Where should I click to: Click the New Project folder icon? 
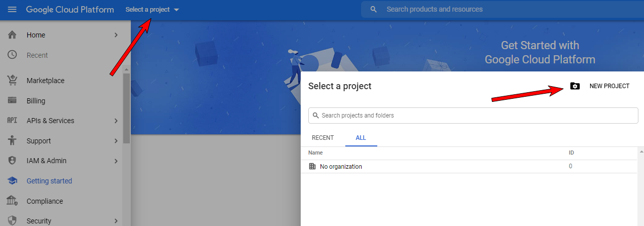point(575,86)
